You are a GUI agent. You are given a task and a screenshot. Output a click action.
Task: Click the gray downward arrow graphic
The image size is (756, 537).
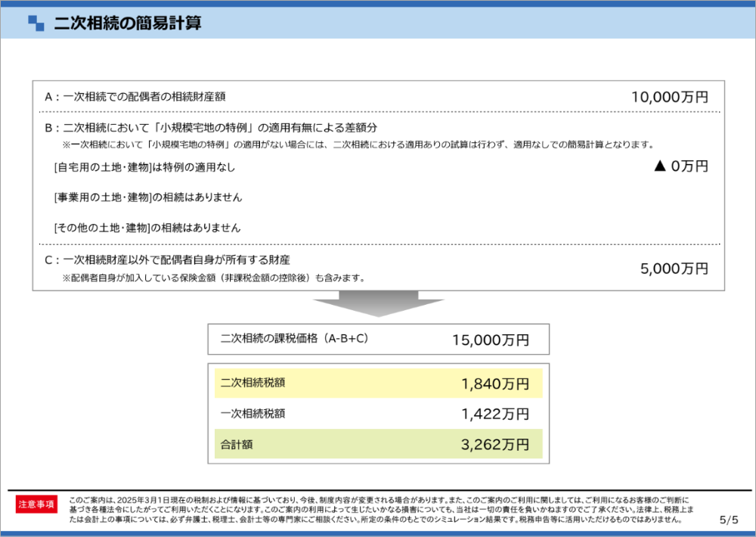(x=378, y=304)
